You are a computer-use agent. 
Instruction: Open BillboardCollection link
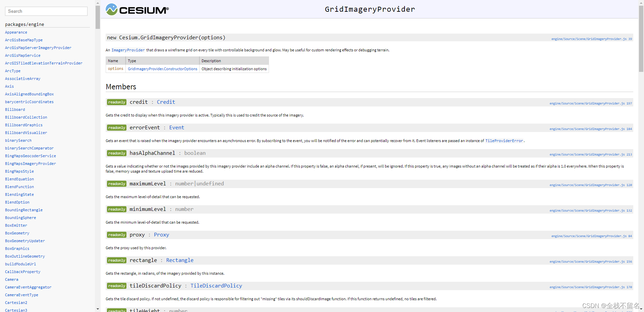pos(26,117)
